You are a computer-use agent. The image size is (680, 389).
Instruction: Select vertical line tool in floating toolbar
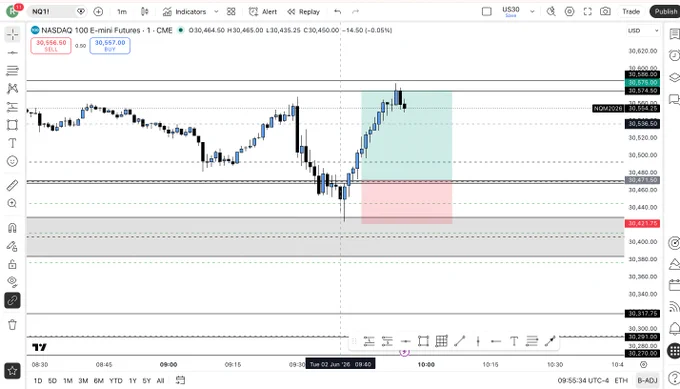(478, 341)
